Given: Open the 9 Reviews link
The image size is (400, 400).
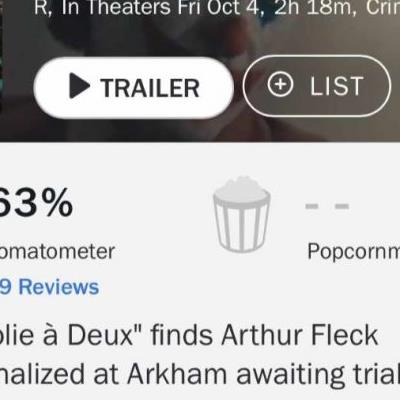Looking at the screenshot, I should coord(49,287).
